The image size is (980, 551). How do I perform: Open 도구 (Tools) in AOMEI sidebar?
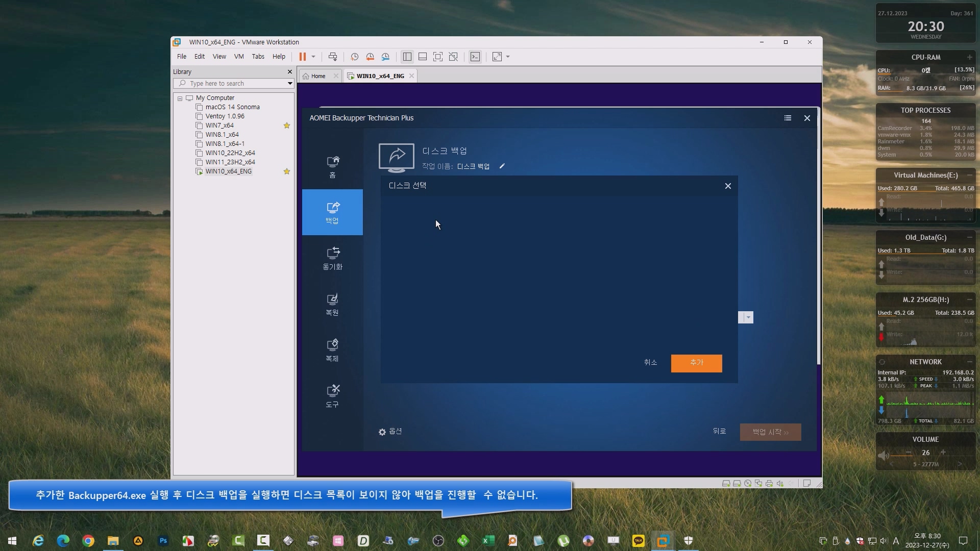click(x=332, y=396)
